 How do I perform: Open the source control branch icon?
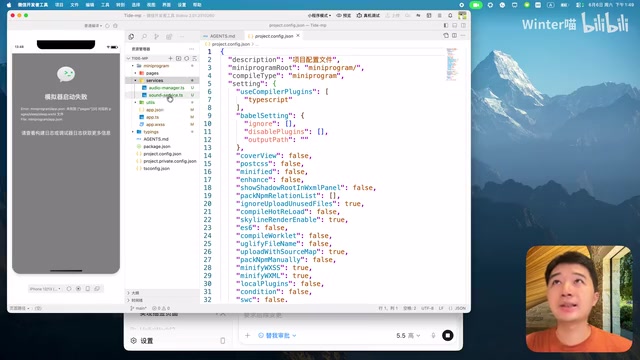pyautogui.click(x=156, y=37)
